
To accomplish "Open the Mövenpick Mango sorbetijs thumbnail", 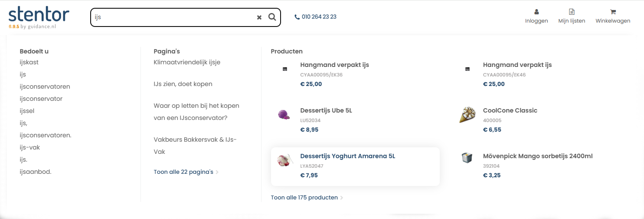I will point(467,158).
